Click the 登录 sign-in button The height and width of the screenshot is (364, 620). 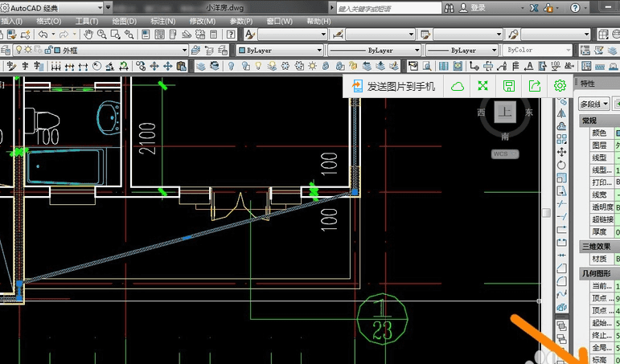[x=472, y=8]
